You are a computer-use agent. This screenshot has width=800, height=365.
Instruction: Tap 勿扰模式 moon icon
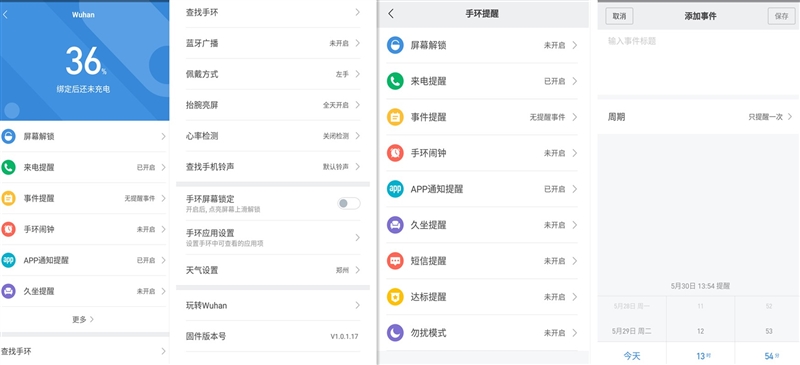pos(395,333)
